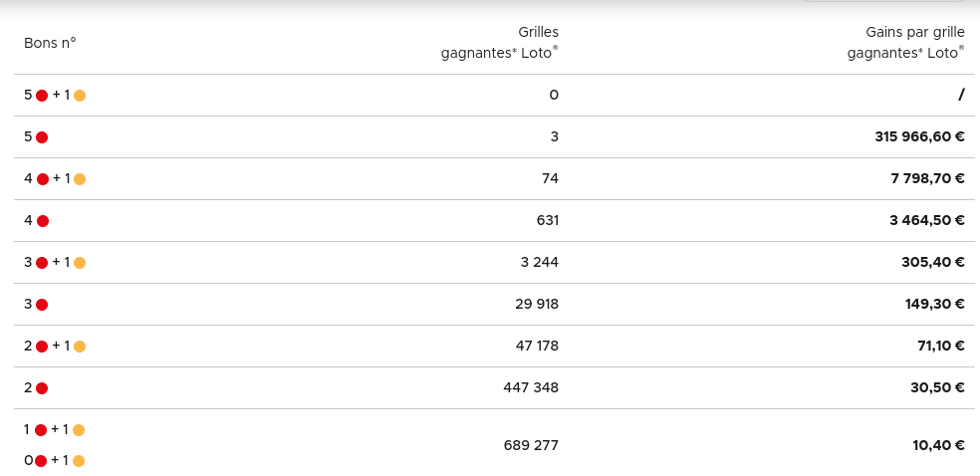Select the yellow ball in the 3+1 row
Screen dimensions: 980x476
click(80, 263)
